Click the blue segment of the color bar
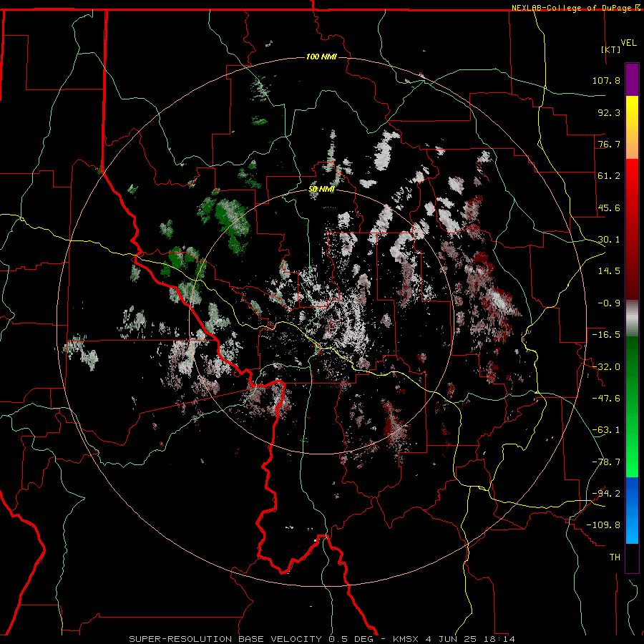This screenshot has width=644, height=644. pos(632,510)
